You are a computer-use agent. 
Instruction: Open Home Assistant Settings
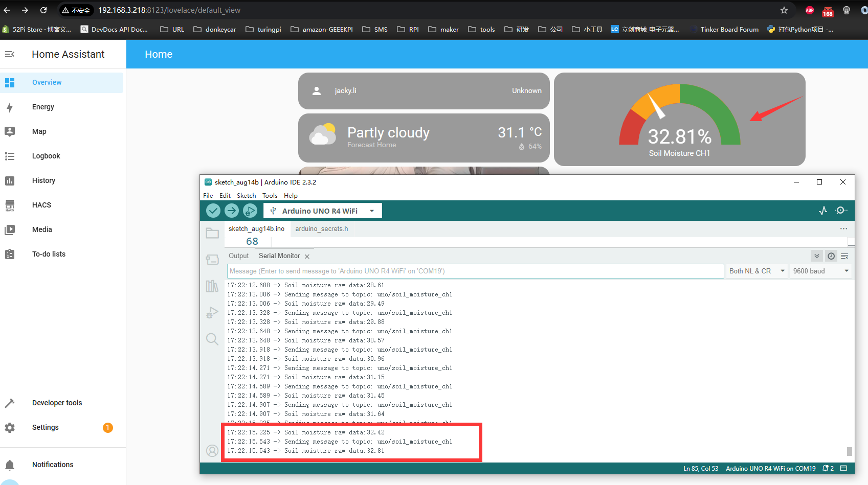point(62,427)
